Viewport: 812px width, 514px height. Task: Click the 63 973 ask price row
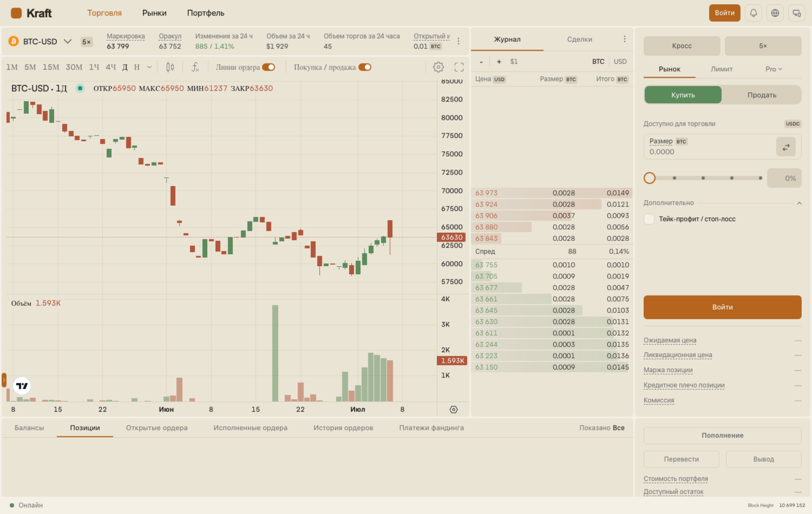(551, 193)
